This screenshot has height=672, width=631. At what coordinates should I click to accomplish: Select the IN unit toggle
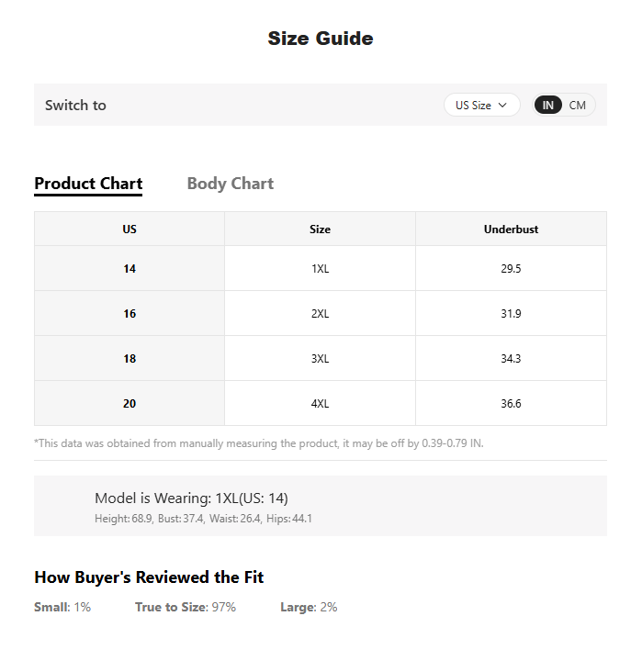[x=547, y=105]
